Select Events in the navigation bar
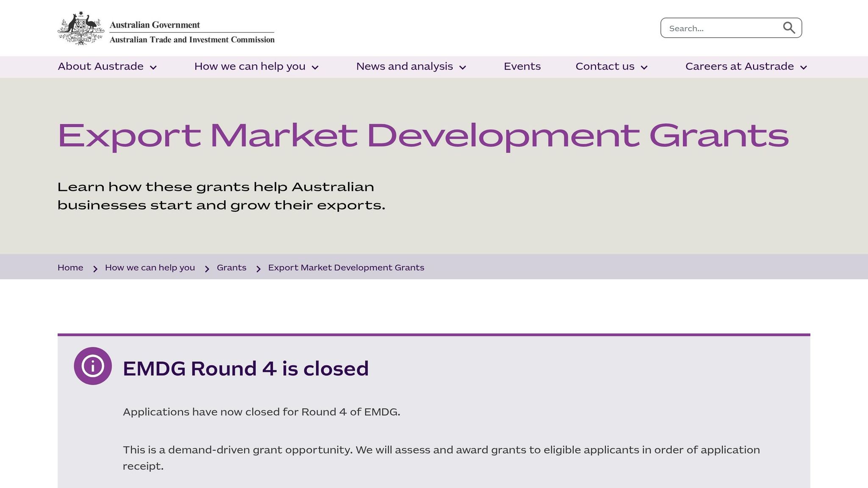The height and width of the screenshot is (488, 868). point(522,67)
